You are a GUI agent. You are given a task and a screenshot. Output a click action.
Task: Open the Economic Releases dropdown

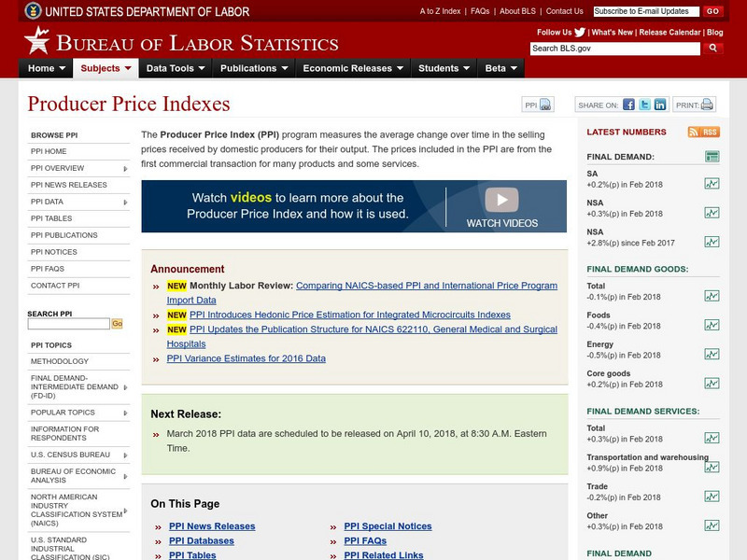pyautogui.click(x=353, y=68)
